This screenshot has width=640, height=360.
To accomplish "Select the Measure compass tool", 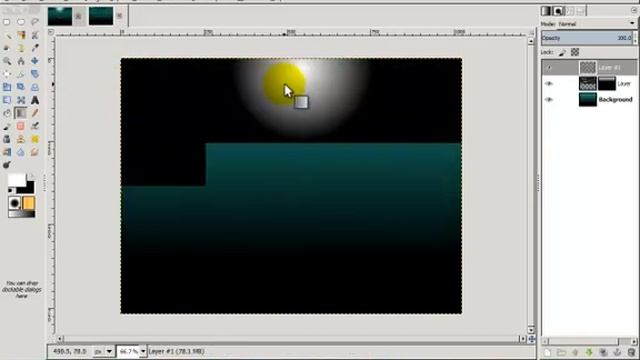I will (x=21, y=61).
